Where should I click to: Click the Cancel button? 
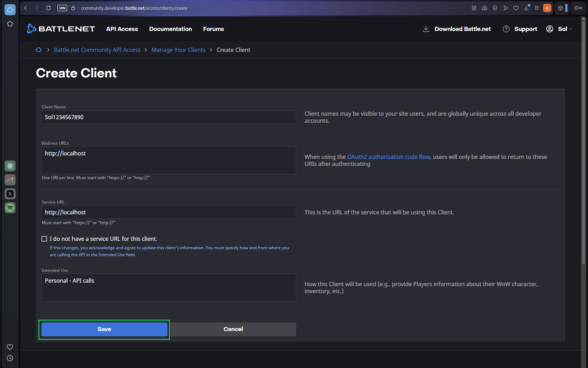coord(233,329)
